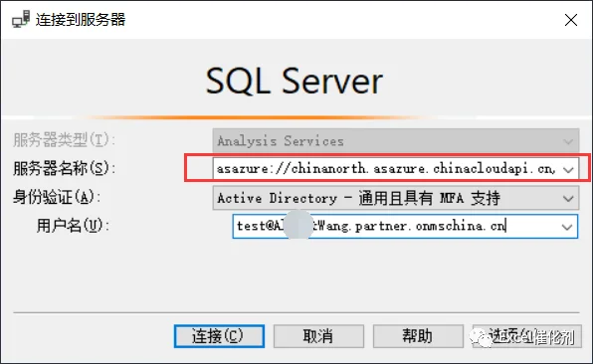Click the 连接到服务器 title text
The height and width of the screenshot is (364, 593).
[x=81, y=20]
